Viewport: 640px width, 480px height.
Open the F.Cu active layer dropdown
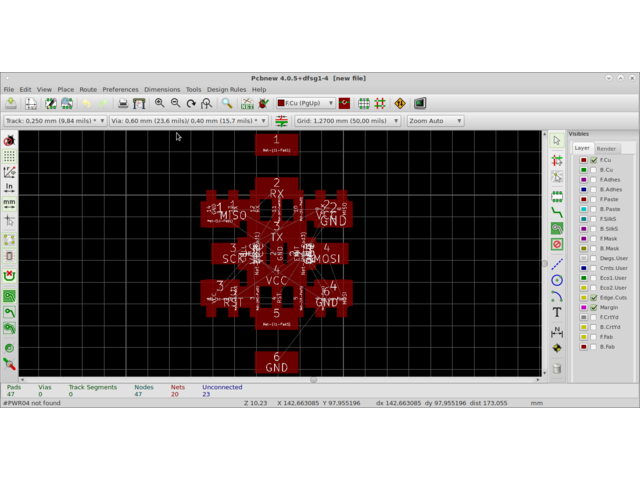click(306, 103)
